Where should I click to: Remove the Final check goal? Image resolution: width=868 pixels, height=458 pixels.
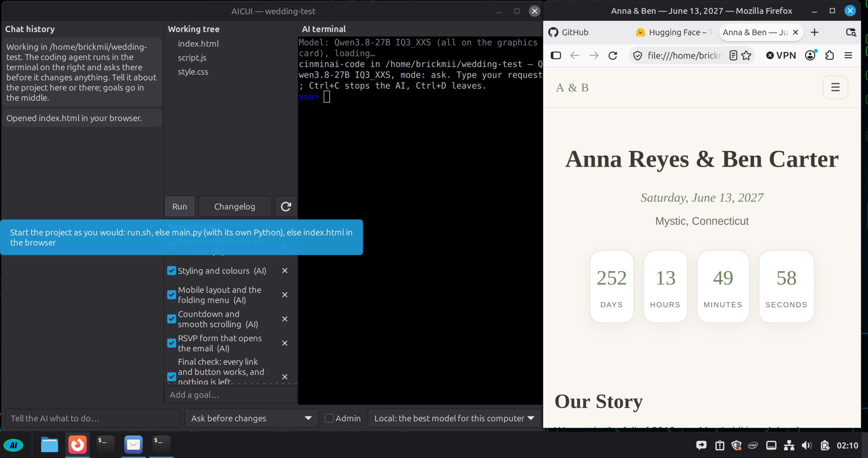coord(285,377)
